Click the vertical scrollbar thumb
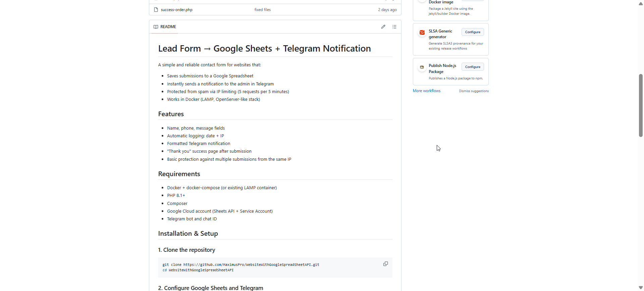This screenshot has width=644, height=291. pos(641,105)
